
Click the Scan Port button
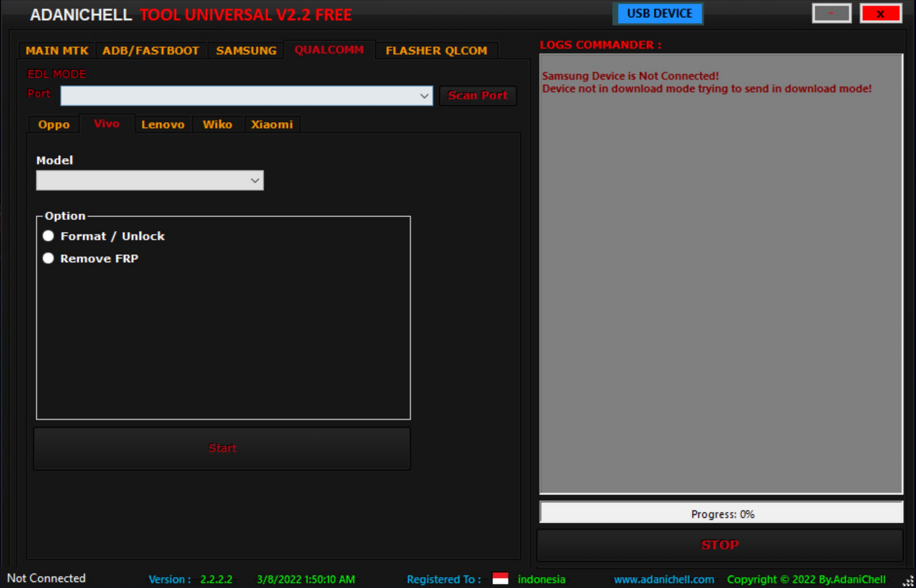pos(478,95)
